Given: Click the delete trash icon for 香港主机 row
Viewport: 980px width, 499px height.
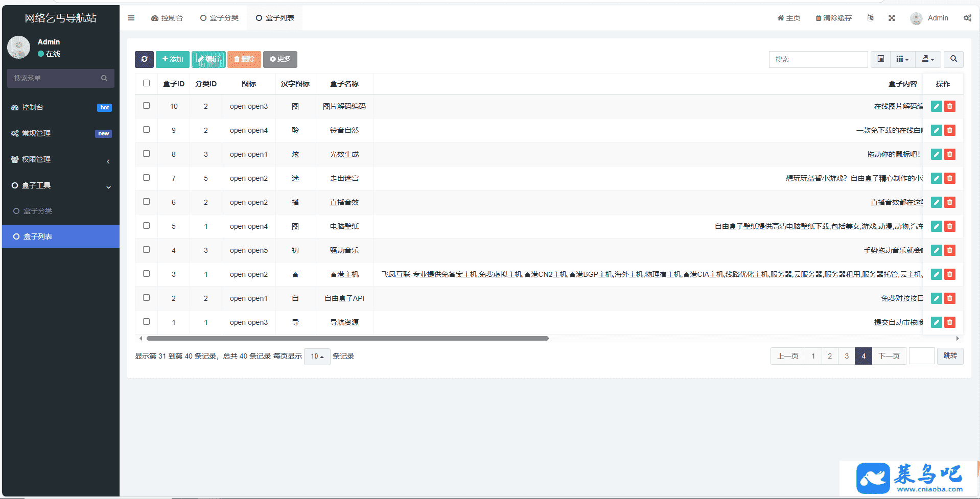Looking at the screenshot, I should click(949, 274).
